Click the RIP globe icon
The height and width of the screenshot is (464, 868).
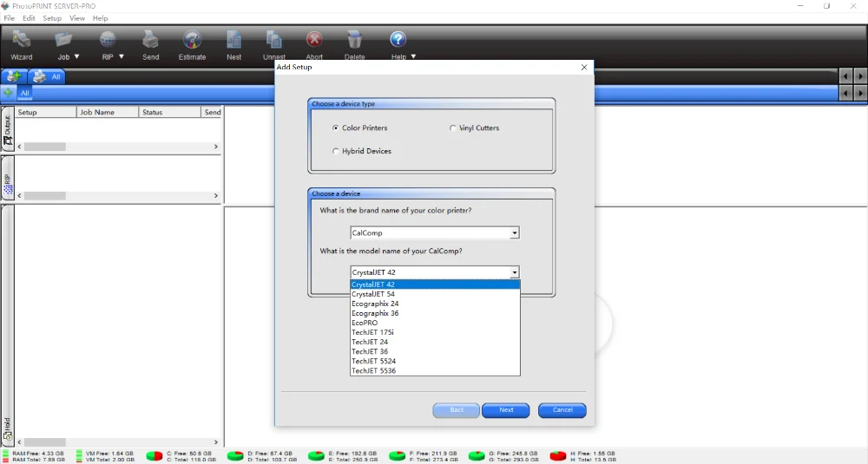pos(108,40)
